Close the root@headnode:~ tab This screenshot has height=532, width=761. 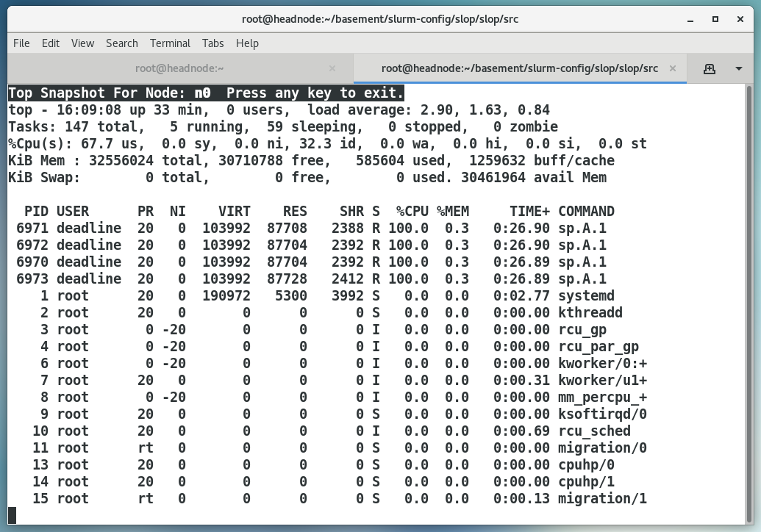[x=332, y=68]
